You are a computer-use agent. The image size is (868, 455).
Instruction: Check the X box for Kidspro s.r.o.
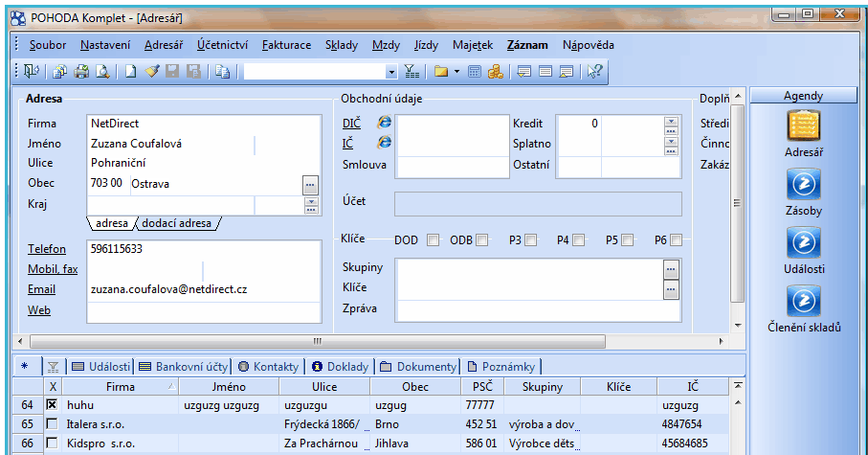click(52, 443)
